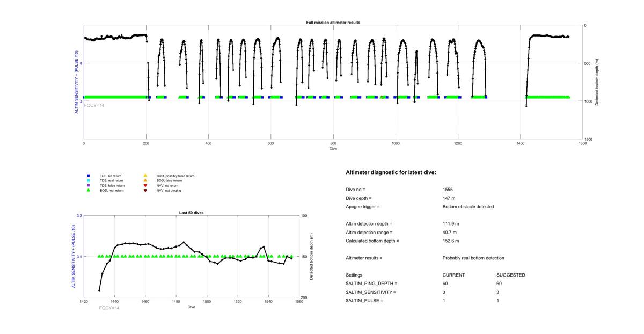Viewport: 644px width, 334px height.
Task: Click the 'Altim detection range =' label
Action: coord(369,233)
